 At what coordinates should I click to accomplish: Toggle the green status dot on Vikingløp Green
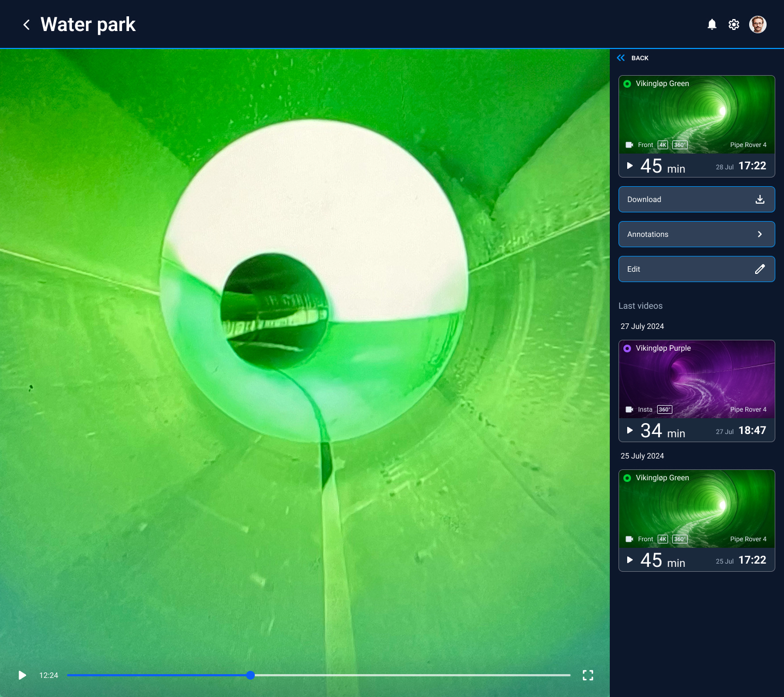pyautogui.click(x=628, y=83)
